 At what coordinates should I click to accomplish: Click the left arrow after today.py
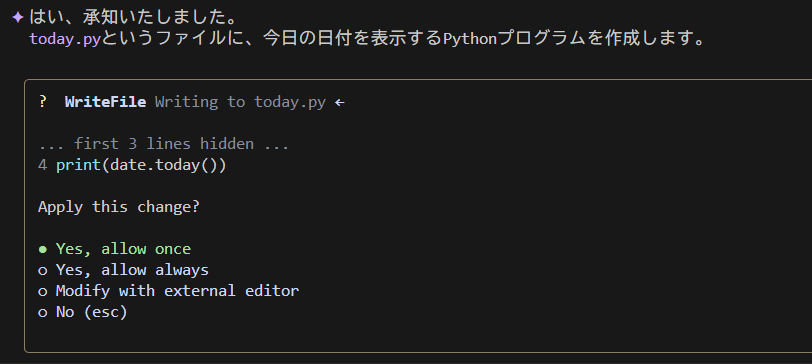tap(339, 103)
